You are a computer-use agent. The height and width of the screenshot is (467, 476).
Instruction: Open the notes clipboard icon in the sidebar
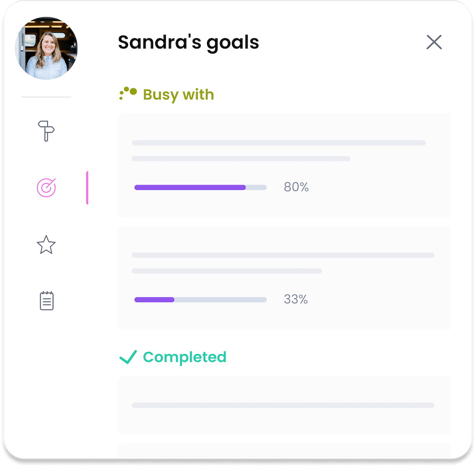46,300
